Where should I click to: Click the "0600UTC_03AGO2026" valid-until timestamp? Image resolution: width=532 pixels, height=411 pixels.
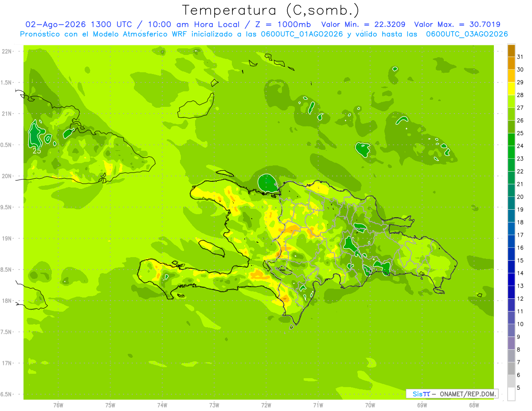(467, 34)
